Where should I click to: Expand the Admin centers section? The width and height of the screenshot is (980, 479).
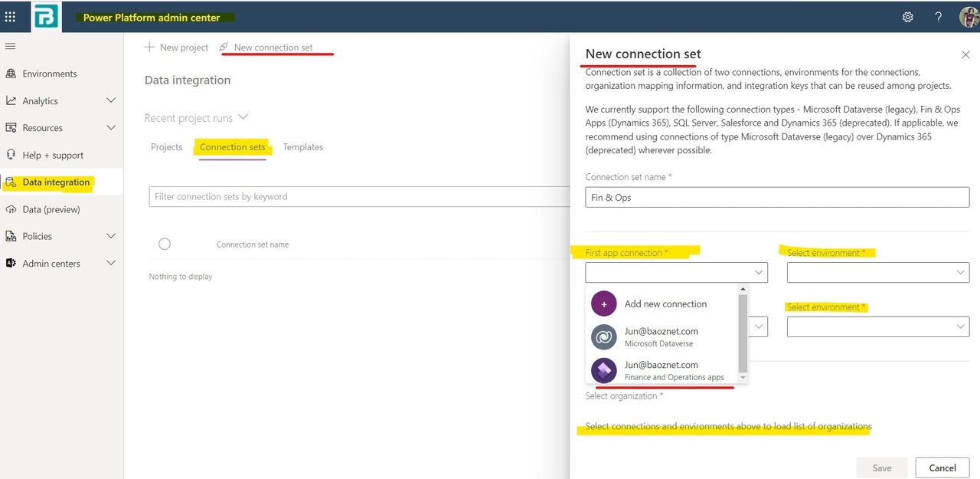(x=54, y=263)
